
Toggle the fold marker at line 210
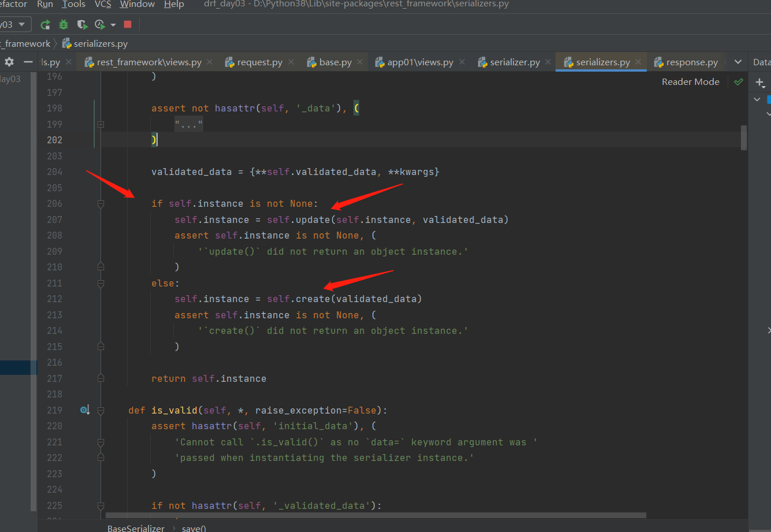coord(101,267)
